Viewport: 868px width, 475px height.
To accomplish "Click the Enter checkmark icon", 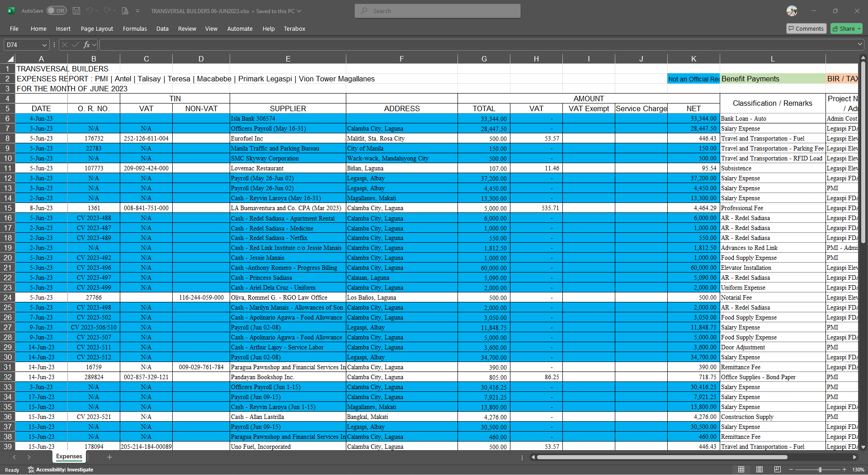I will [x=75, y=45].
